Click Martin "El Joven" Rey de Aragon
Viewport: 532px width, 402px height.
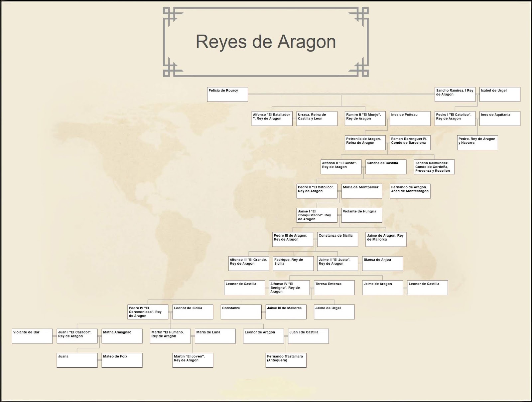[x=192, y=360]
